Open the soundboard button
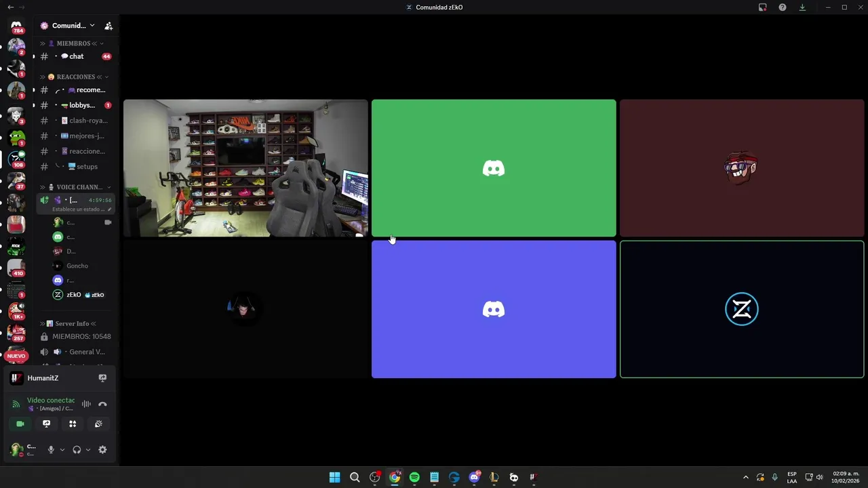 tap(99, 424)
